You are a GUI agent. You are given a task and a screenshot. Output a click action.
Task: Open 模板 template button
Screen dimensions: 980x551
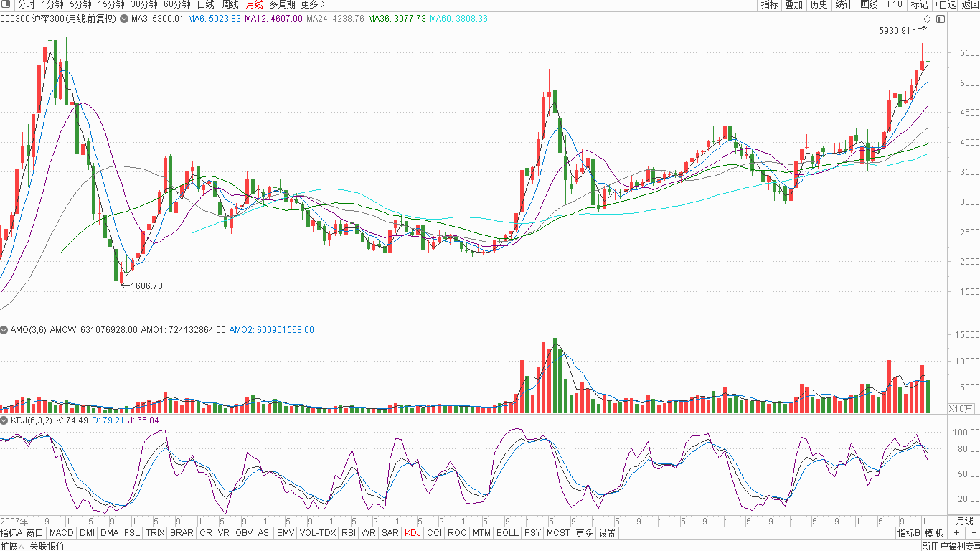(935, 533)
